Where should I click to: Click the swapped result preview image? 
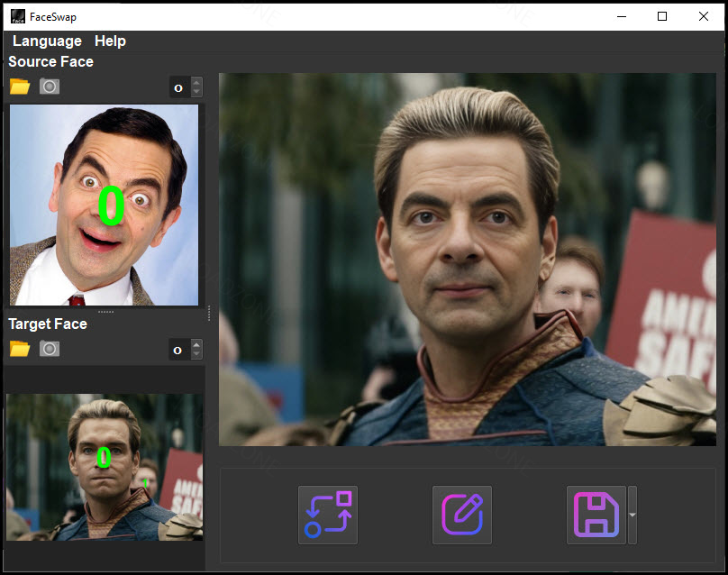(468, 260)
